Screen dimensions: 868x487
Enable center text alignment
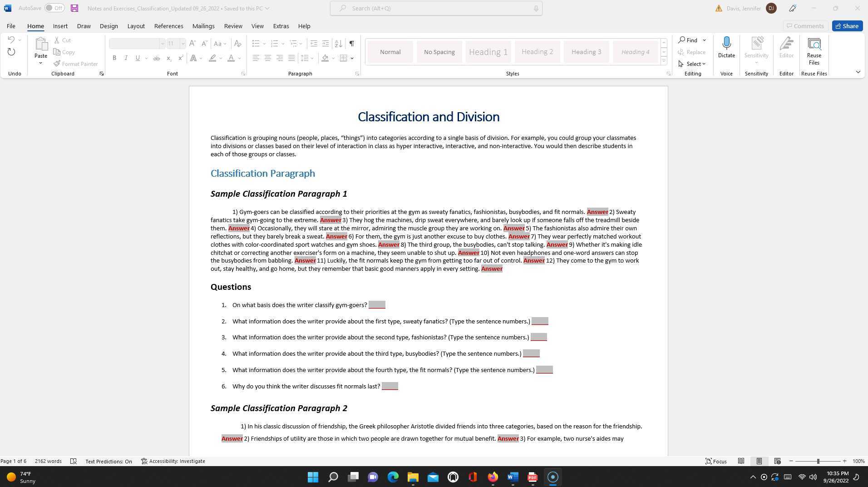268,58
